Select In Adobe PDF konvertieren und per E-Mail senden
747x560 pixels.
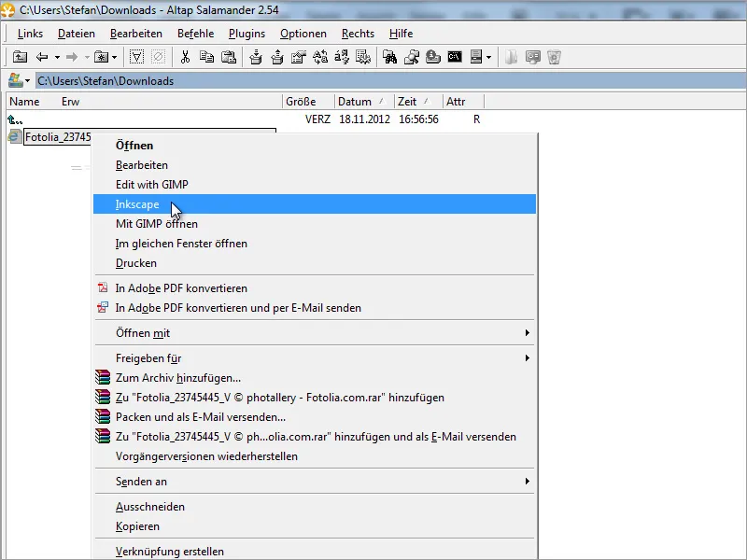pyautogui.click(x=315, y=308)
